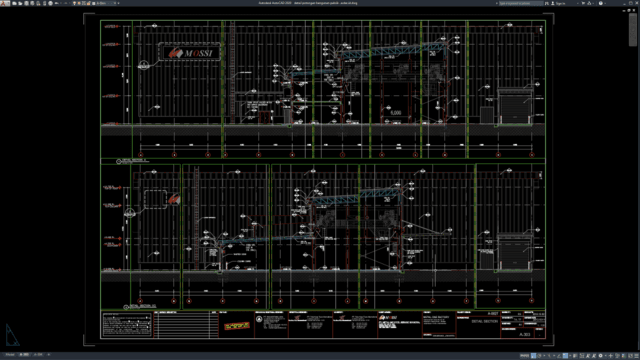This screenshot has width=640, height=360.
Task: Minimize the drawing document window
Action: [x=624, y=10]
